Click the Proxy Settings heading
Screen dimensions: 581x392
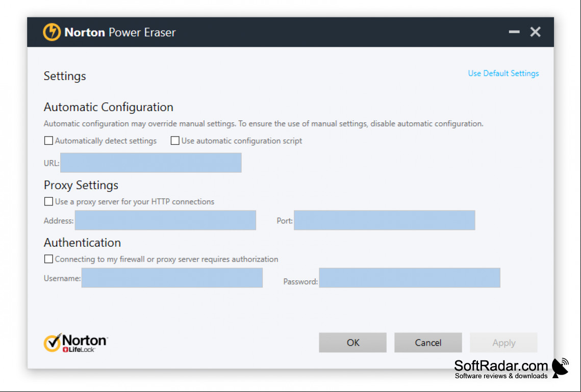point(81,185)
